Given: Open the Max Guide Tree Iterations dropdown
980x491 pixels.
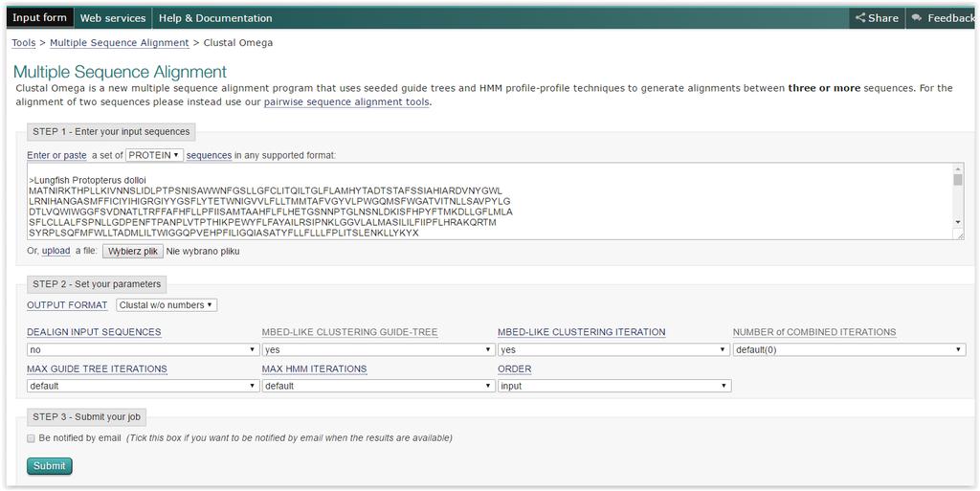Looking at the screenshot, I should [144, 386].
